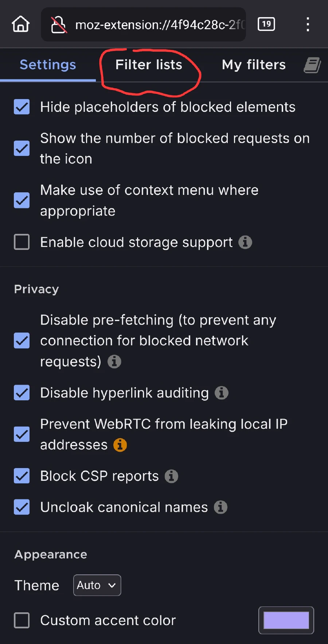Open the browser three-dot menu
The width and height of the screenshot is (328, 644).
[x=308, y=24]
